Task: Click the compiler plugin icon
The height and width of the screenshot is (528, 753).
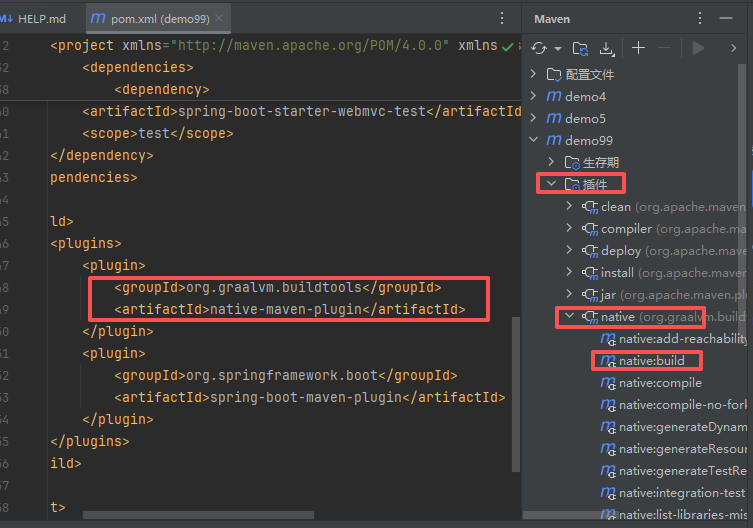Action: click(x=590, y=229)
